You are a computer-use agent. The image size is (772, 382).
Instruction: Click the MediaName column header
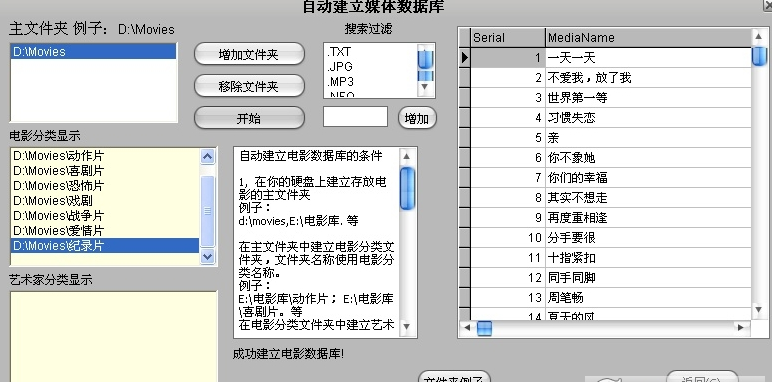648,38
